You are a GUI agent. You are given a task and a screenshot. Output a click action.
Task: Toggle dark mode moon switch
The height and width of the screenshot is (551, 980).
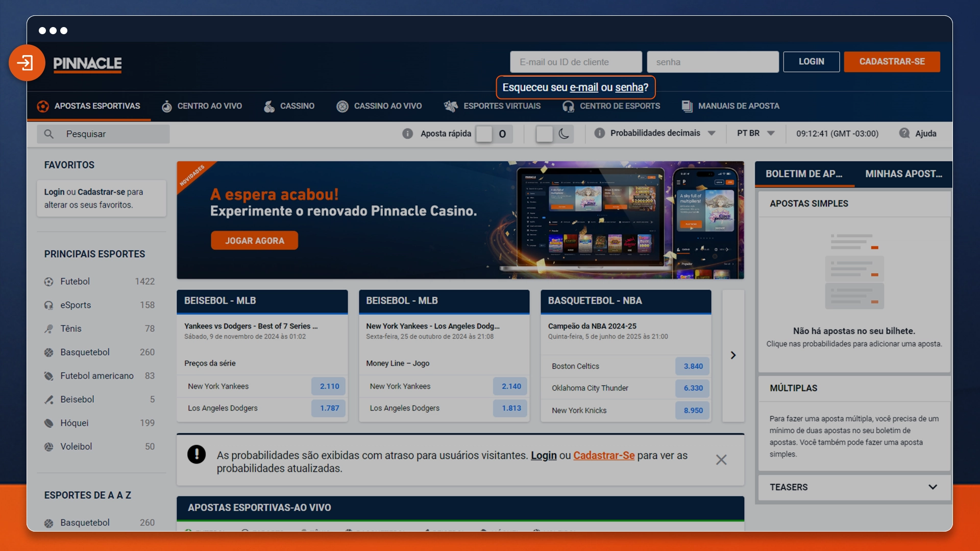pyautogui.click(x=555, y=134)
